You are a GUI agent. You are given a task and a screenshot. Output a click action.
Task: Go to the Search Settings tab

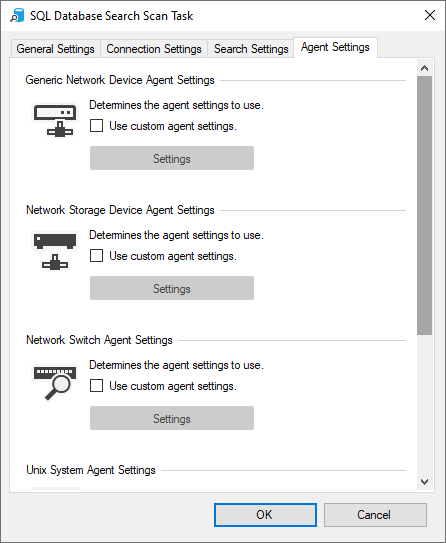coord(251,49)
